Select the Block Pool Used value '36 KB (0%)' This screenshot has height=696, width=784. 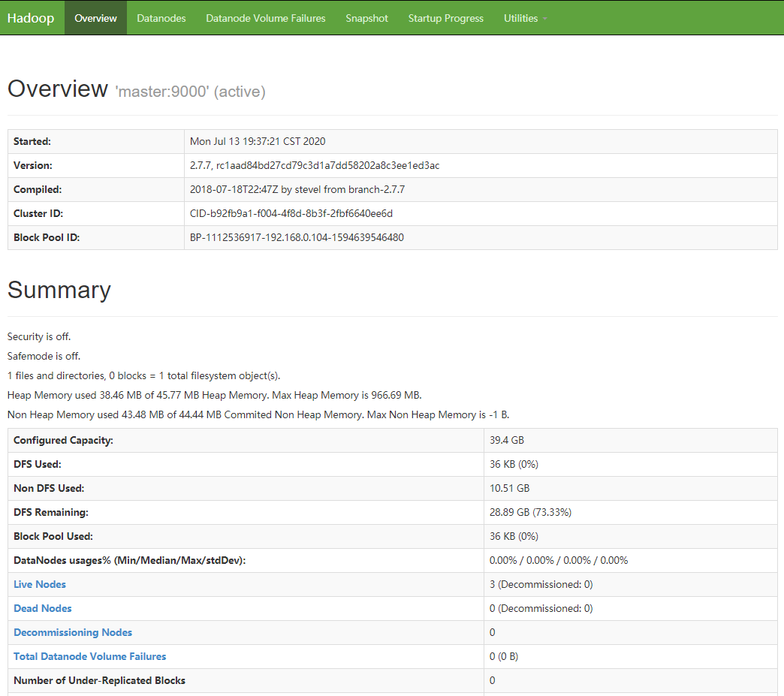(514, 536)
